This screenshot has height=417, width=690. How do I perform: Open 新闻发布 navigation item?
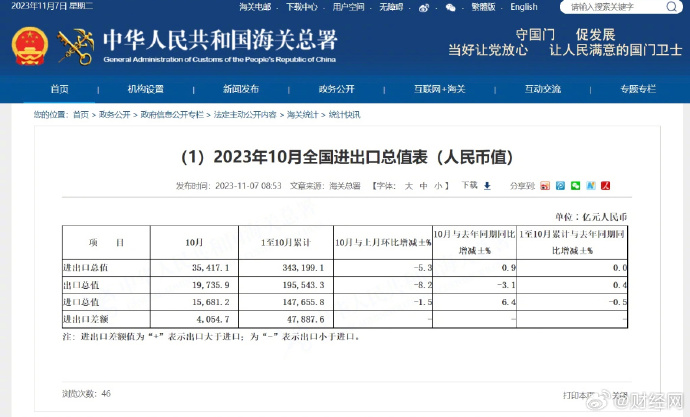pos(241,89)
